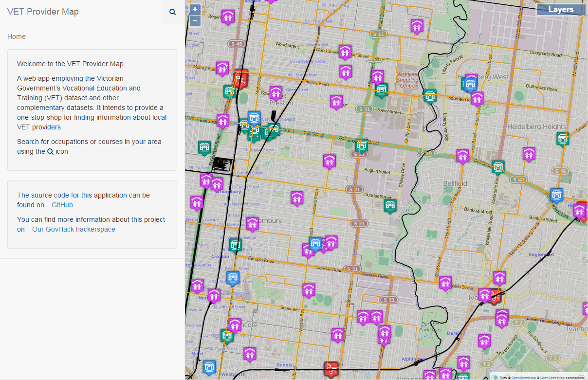Select the blue building marker north of Darebin Road
The height and width of the screenshot is (380, 588).
316,244
